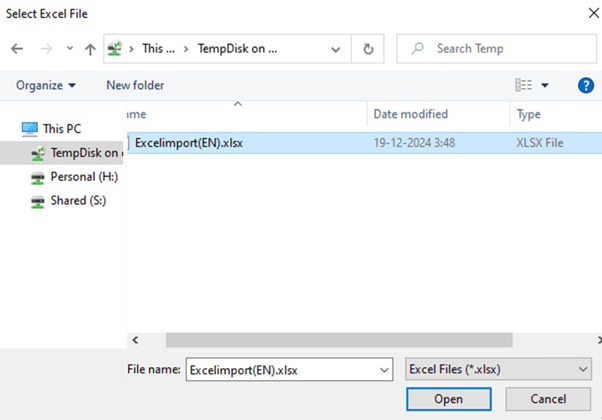The width and height of the screenshot is (602, 420).
Task: Click New folder in the toolbar
Action: pyautogui.click(x=135, y=86)
